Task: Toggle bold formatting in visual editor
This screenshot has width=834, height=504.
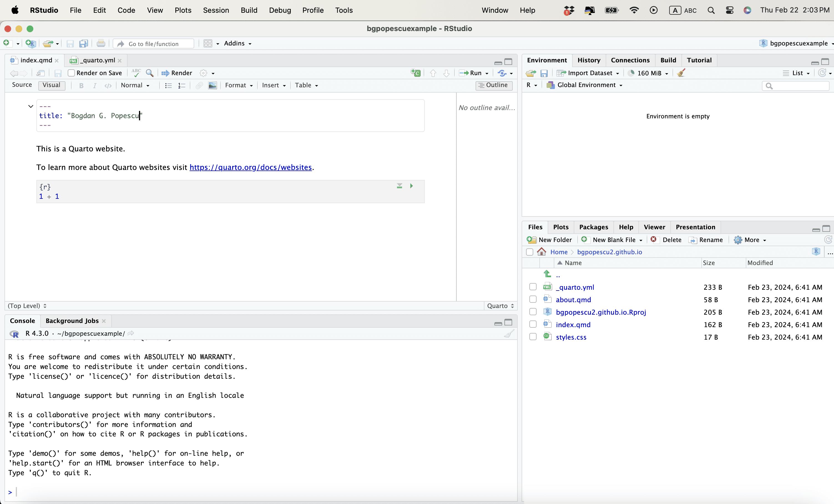Action: [81, 85]
